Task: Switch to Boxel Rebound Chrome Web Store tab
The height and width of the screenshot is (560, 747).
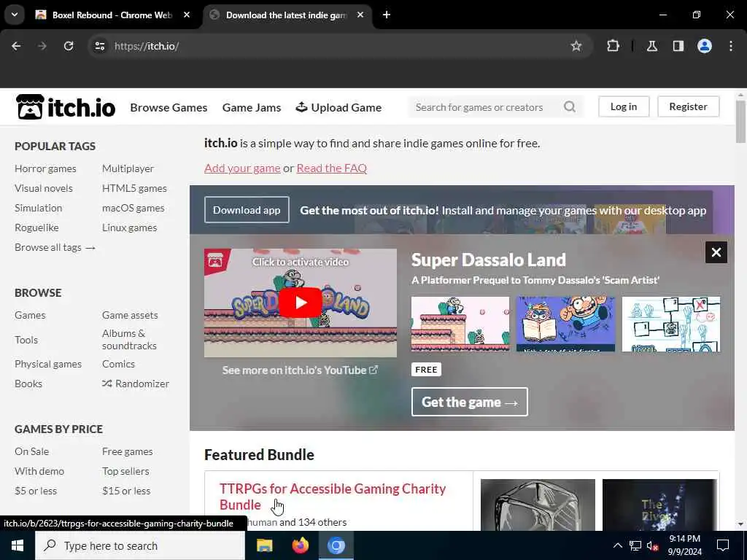Action: point(113,15)
